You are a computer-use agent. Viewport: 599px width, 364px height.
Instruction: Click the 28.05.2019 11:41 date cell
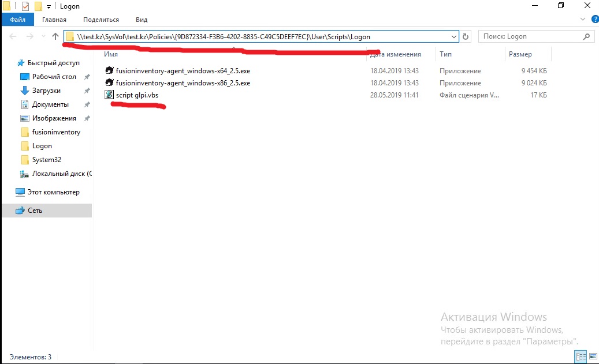tap(395, 95)
